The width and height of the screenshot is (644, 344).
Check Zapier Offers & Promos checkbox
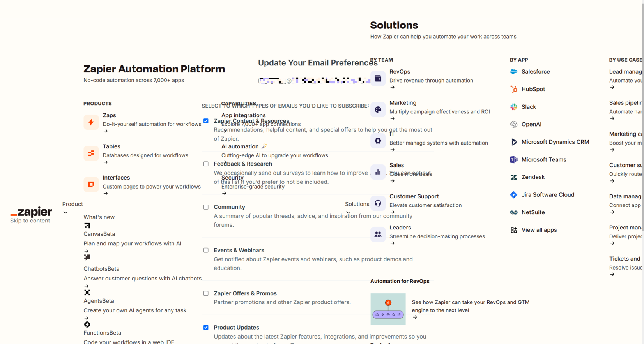pyautogui.click(x=206, y=293)
